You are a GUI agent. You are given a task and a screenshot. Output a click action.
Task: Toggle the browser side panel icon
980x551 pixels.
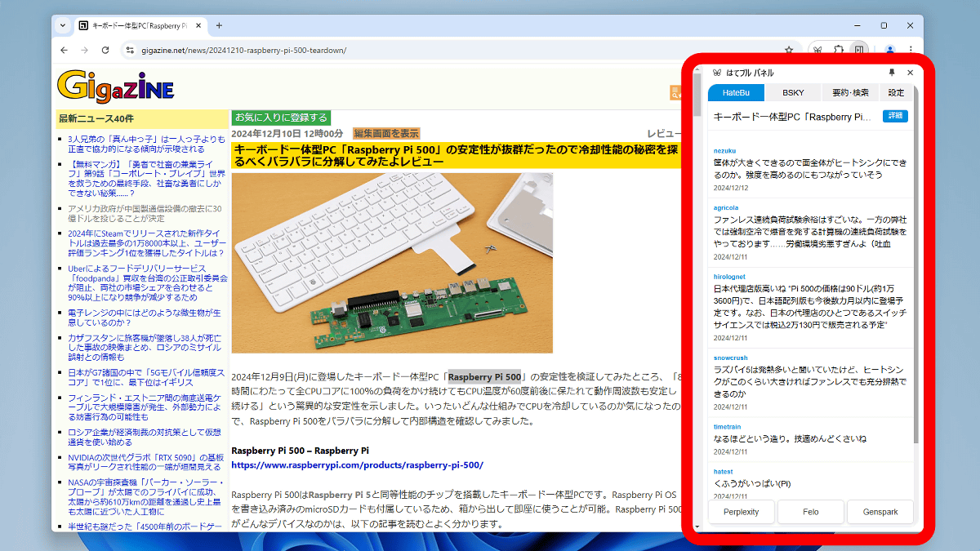tap(859, 50)
